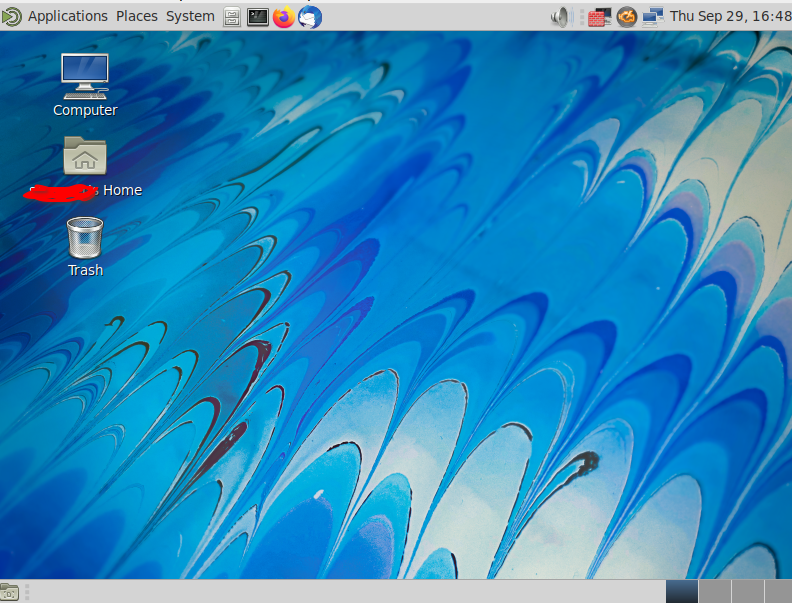Launch the terminal from the panel
This screenshot has width=792, height=603.
(x=258, y=17)
